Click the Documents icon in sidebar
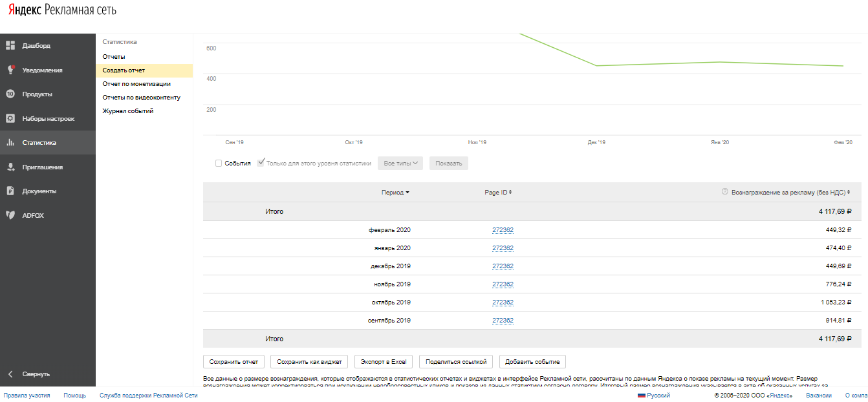The width and height of the screenshot is (868, 402). (10, 191)
